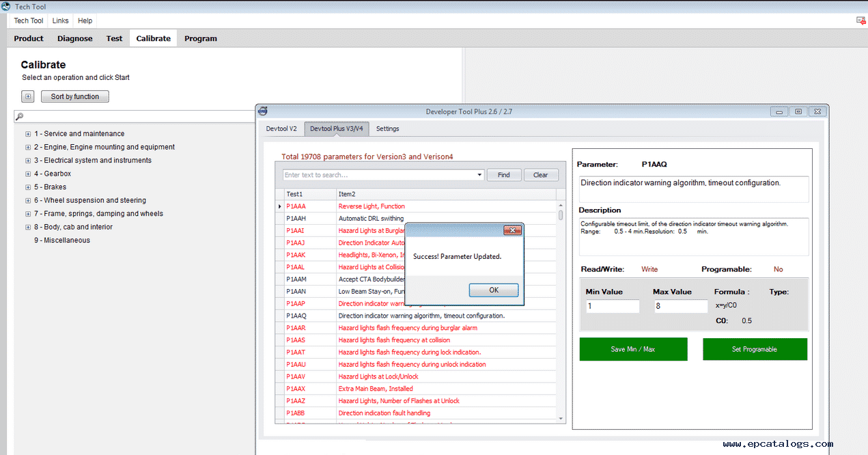Open the search text dropdown arrow
This screenshot has width=868, height=455.
tap(479, 175)
